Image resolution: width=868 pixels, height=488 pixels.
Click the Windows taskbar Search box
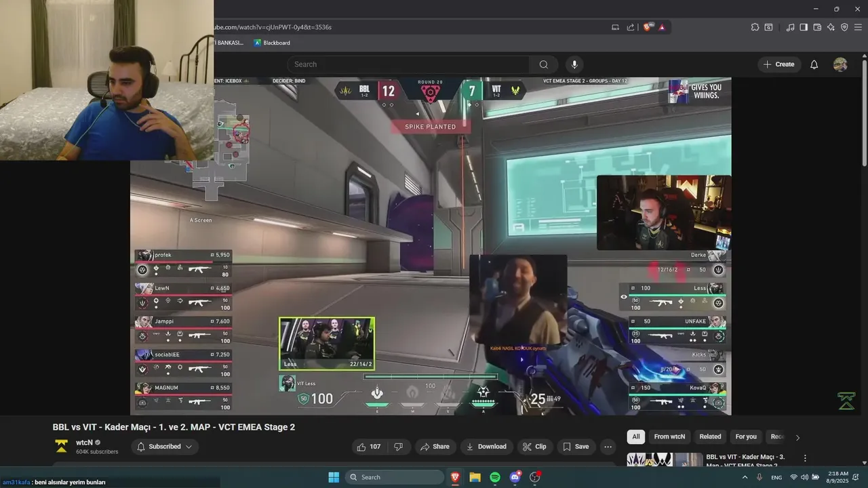tap(393, 477)
